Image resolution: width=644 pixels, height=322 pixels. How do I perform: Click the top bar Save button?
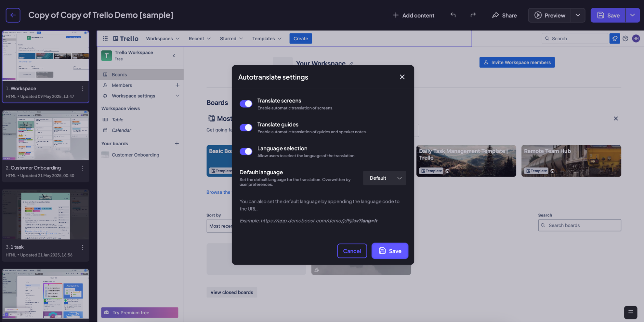pos(608,15)
